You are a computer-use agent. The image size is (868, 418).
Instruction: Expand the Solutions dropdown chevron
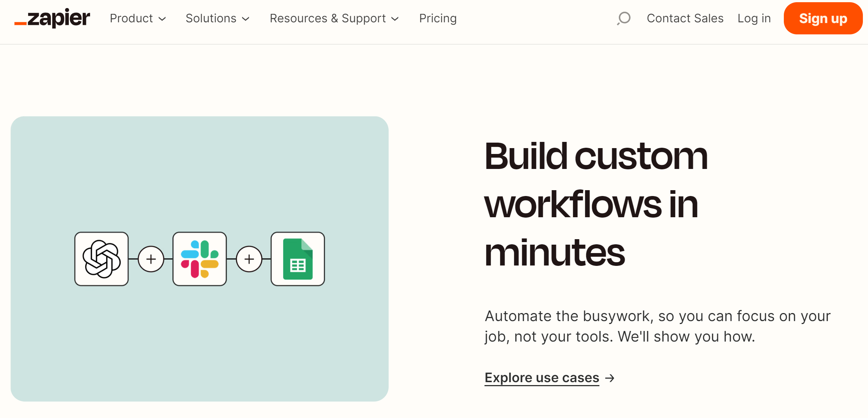246,19
